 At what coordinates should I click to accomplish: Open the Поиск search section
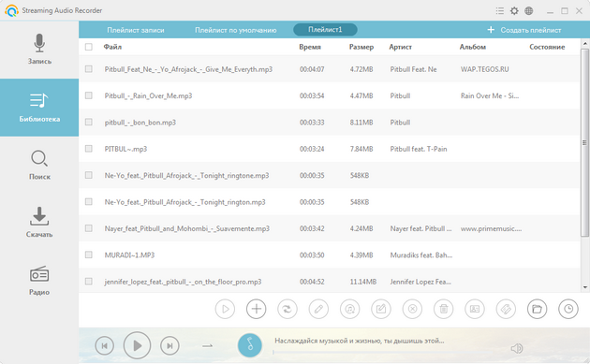39,165
